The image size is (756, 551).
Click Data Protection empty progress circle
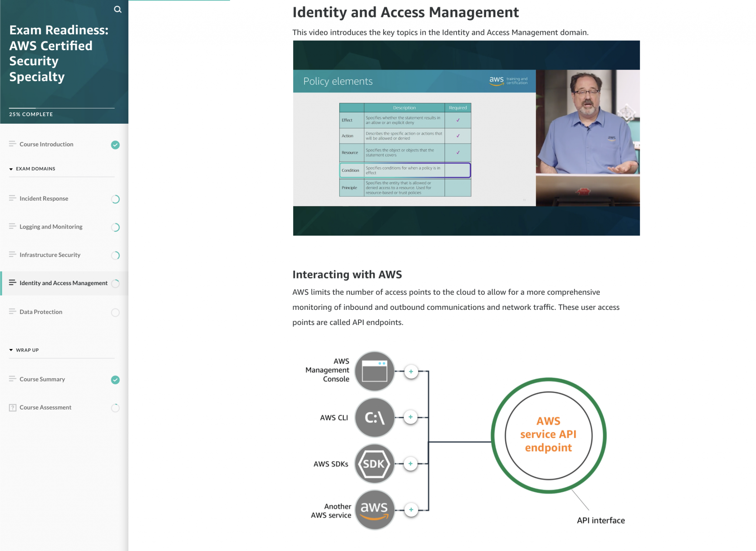click(115, 312)
